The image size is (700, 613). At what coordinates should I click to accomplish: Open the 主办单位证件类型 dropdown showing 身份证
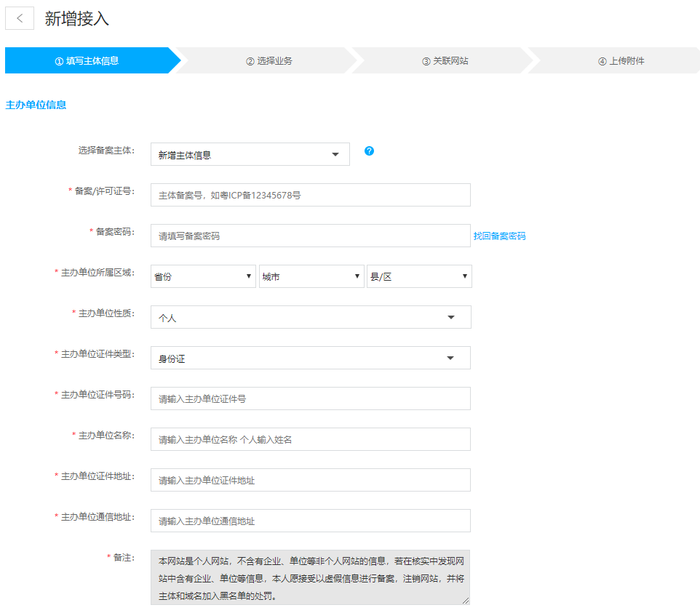tap(310, 358)
